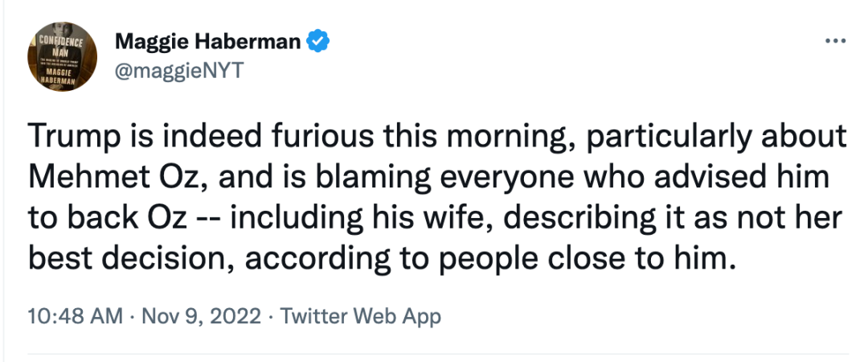Click the blue verified checkmark badge
The image size is (868, 362).
tap(321, 41)
